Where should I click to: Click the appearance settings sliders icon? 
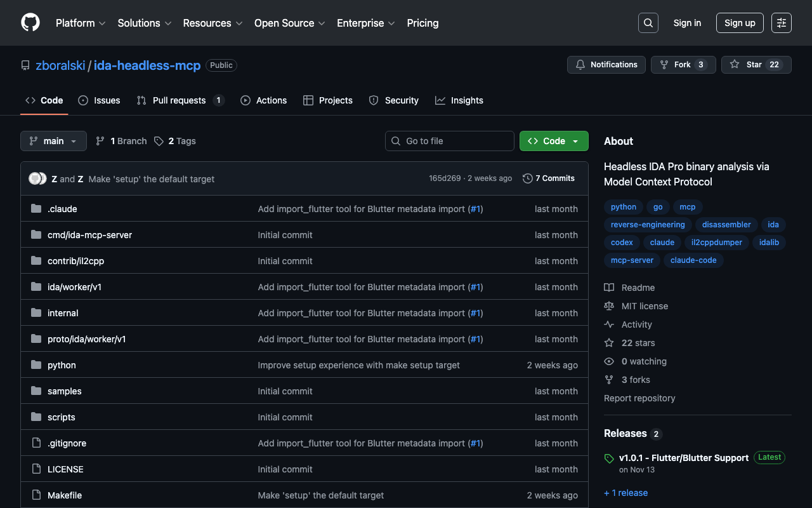point(781,23)
